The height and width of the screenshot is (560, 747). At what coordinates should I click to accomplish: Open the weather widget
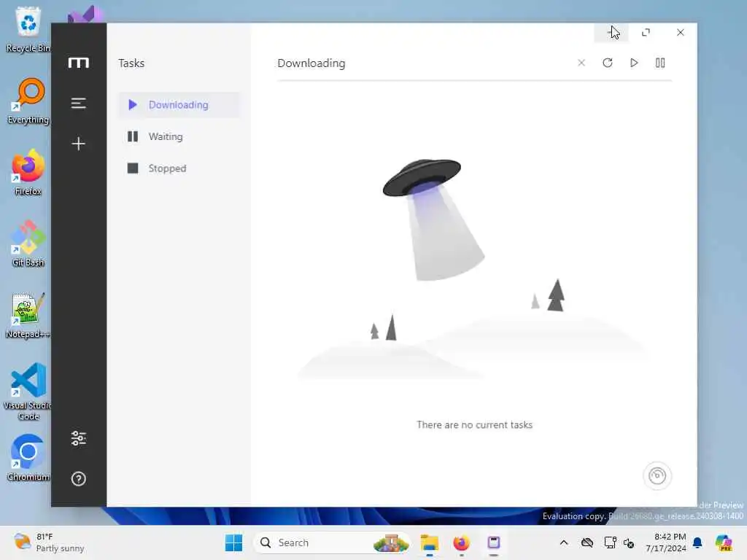49,542
